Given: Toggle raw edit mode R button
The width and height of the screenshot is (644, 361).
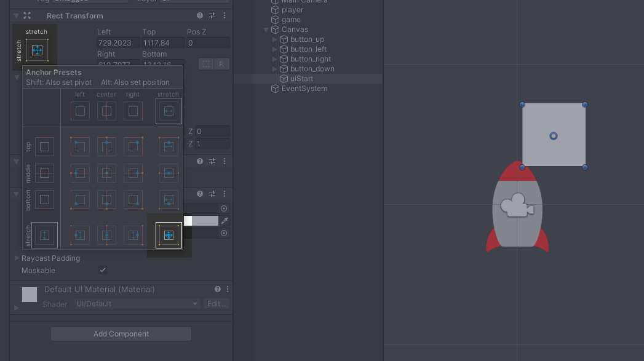Looking at the screenshot, I should (221, 64).
